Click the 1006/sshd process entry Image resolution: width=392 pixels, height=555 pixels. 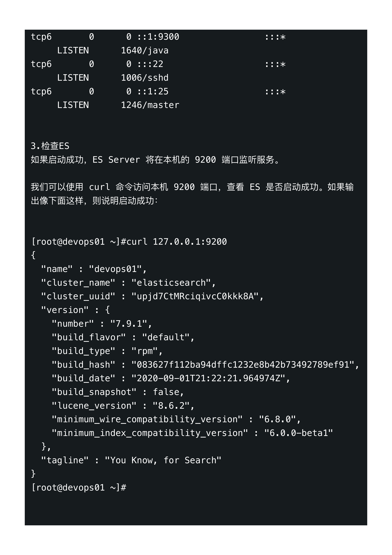tap(145, 78)
